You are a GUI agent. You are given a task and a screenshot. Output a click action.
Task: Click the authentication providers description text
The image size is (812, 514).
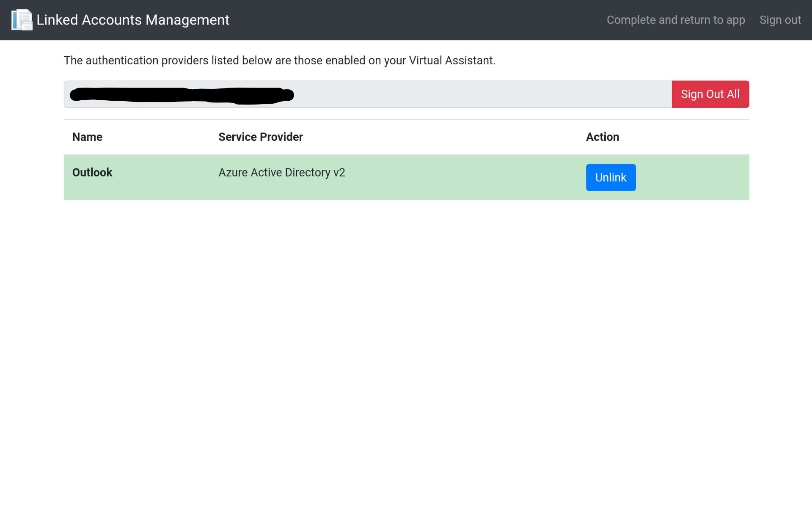[280, 60]
